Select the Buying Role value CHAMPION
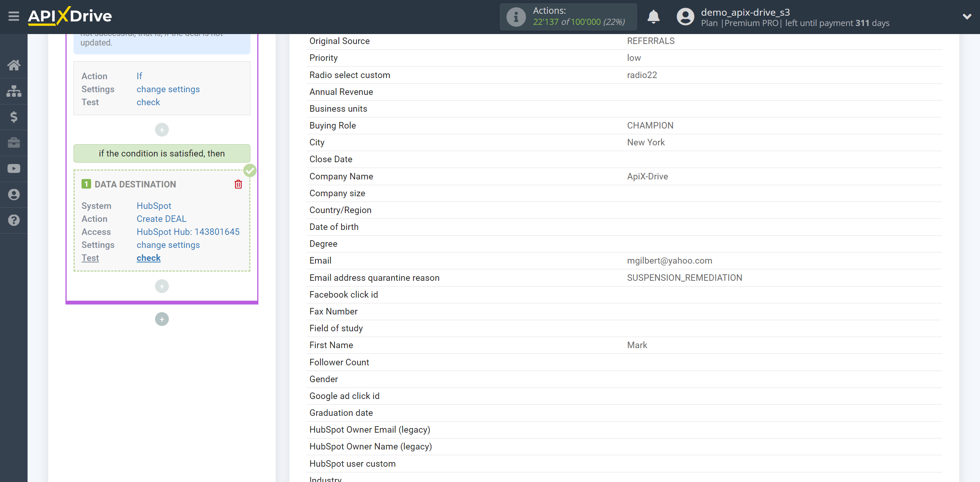Screen dimensions: 980x482 point(650,125)
